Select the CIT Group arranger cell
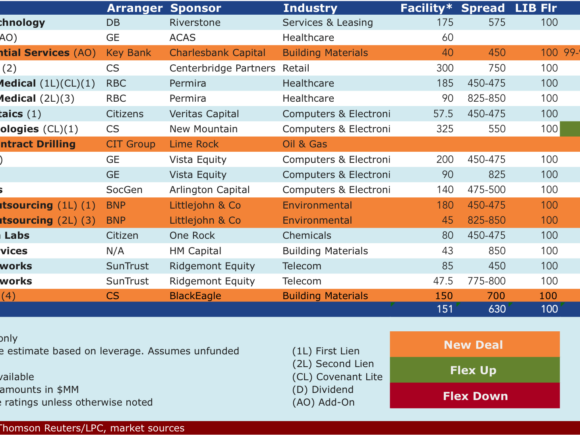This screenshot has height=435, width=580. point(131,144)
